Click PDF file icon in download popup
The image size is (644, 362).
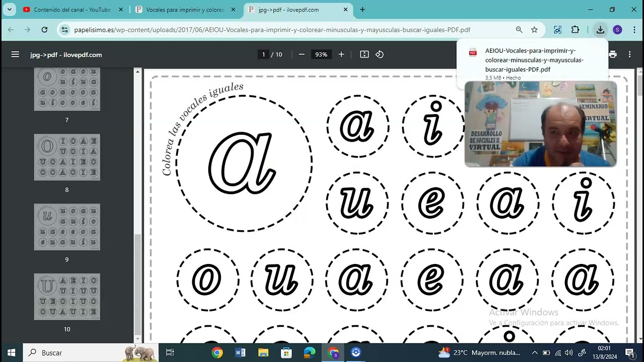(472, 52)
